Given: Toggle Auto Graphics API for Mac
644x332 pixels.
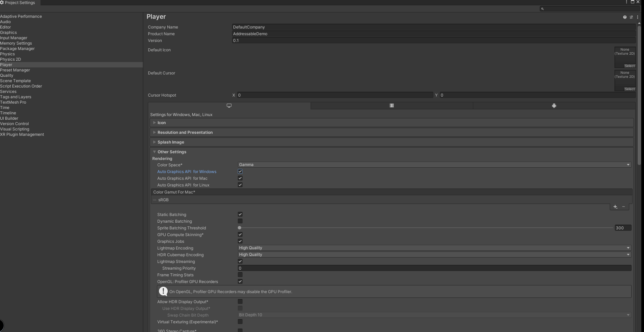Looking at the screenshot, I should tap(240, 178).
